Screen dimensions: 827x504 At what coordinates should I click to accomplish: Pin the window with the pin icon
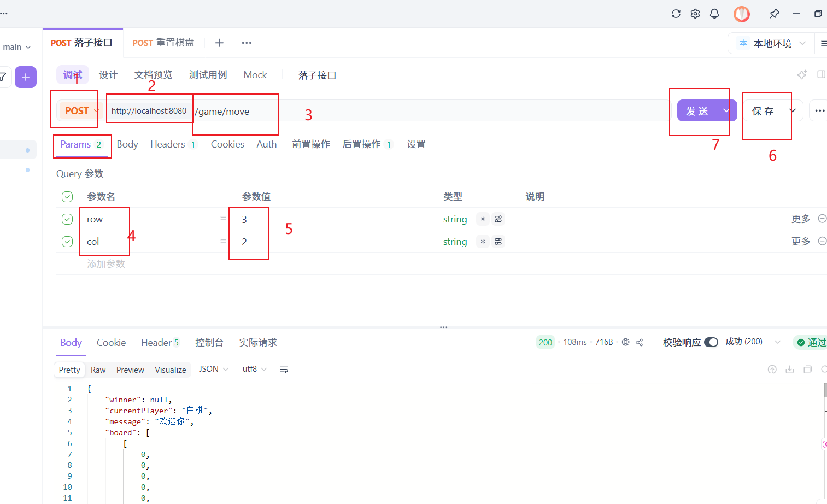[775, 14]
